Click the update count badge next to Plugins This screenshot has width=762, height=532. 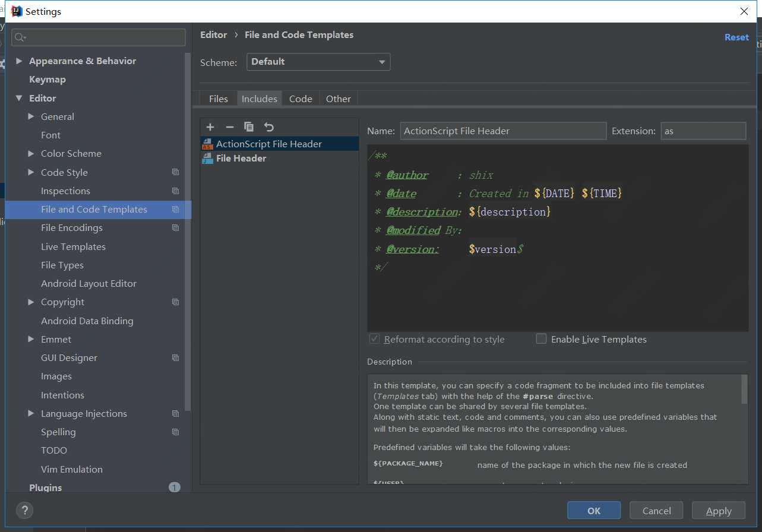[x=174, y=487]
